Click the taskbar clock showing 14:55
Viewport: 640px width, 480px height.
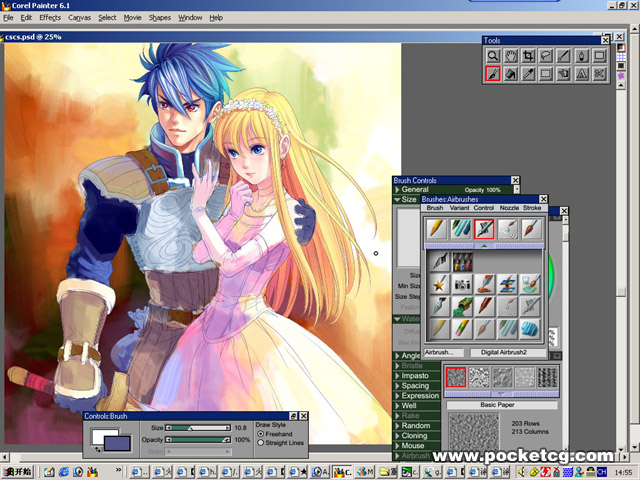click(623, 472)
